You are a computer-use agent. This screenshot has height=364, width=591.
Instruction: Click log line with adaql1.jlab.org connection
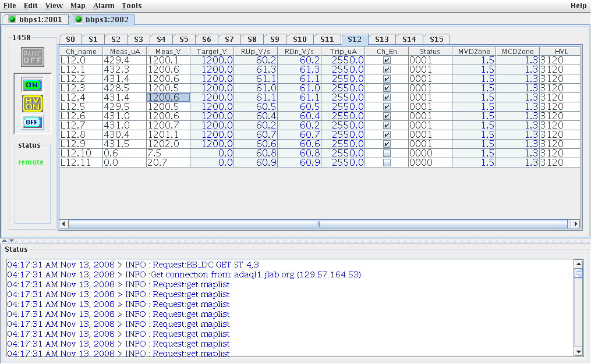(x=184, y=275)
